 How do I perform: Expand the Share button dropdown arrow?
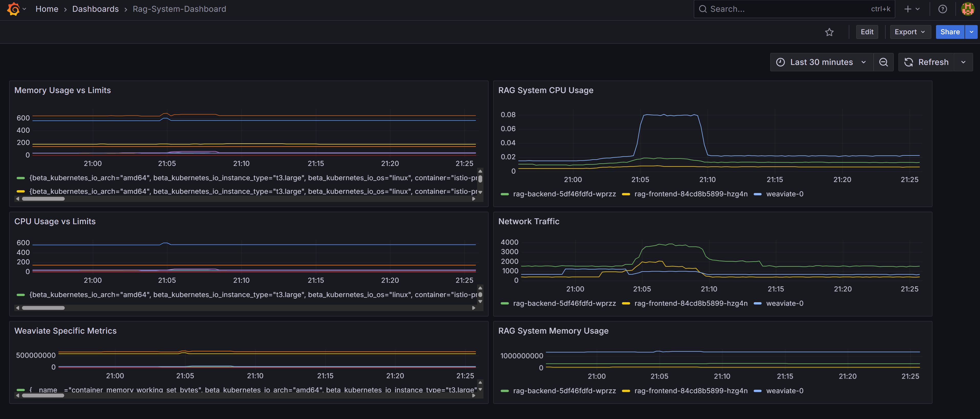click(x=971, y=32)
